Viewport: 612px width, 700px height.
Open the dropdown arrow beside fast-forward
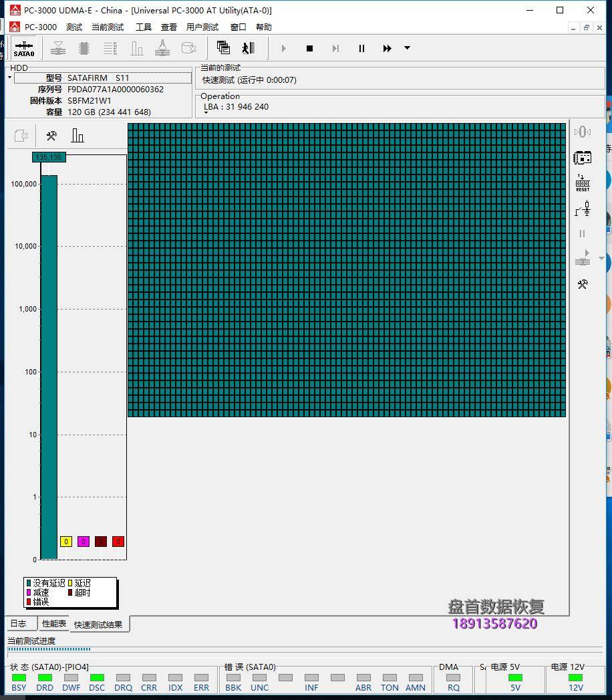click(x=407, y=48)
